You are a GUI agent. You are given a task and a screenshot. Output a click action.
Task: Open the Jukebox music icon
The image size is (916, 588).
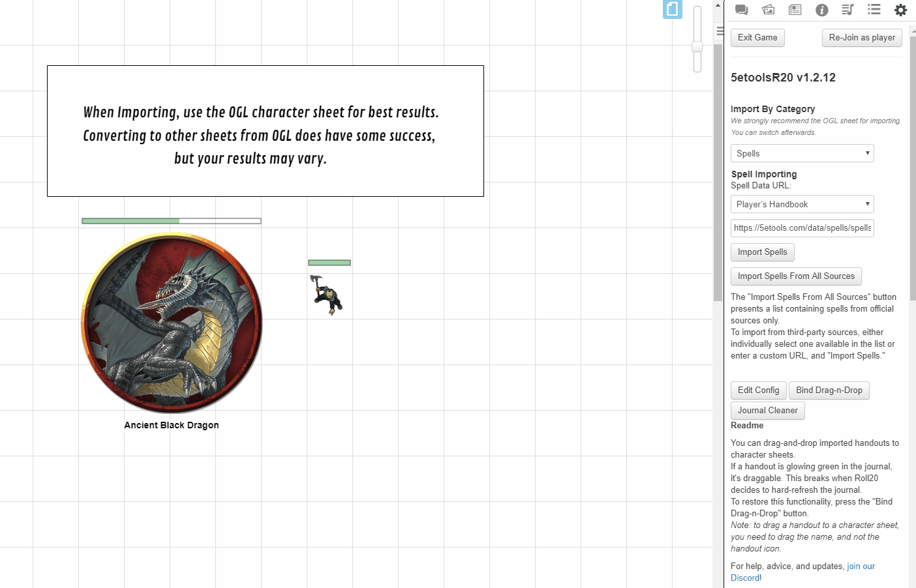(847, 10)
